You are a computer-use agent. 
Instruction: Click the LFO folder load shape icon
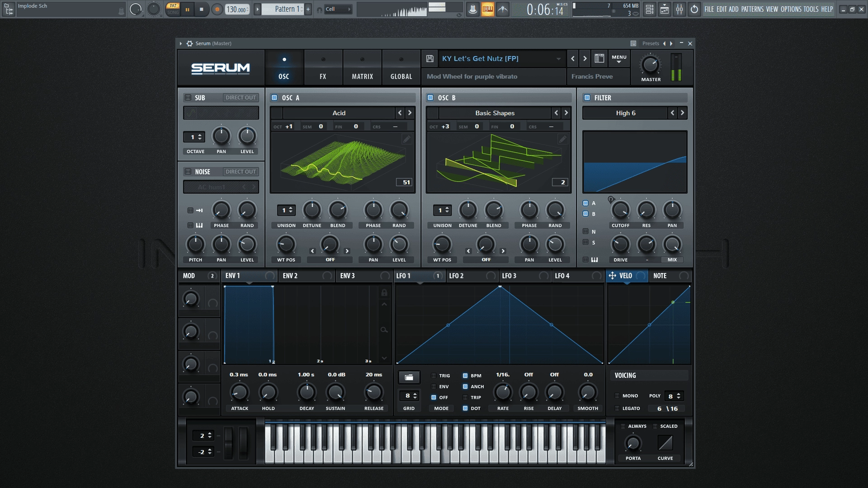pyautogui.click(x=409, y=377)
